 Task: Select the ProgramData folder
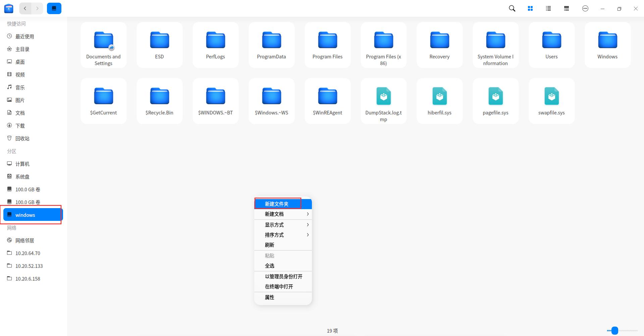click(271, 45)
